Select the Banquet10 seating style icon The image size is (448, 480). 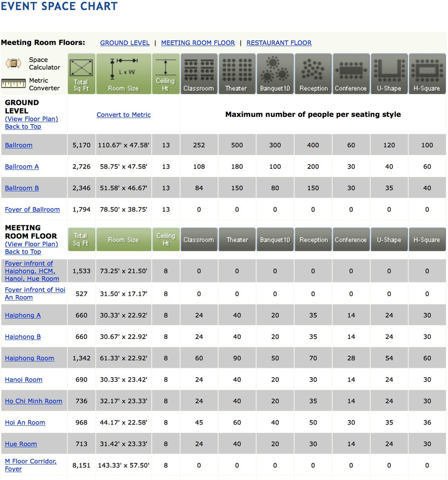(x=275, y=73)
